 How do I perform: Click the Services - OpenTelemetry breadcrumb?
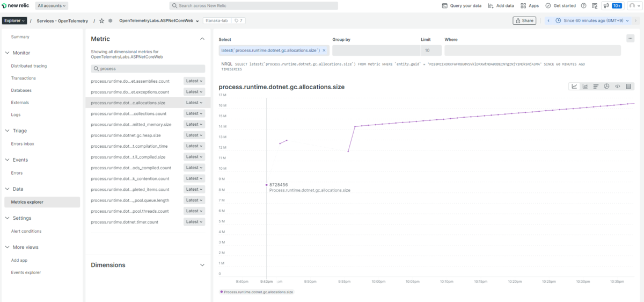[62, 20]
